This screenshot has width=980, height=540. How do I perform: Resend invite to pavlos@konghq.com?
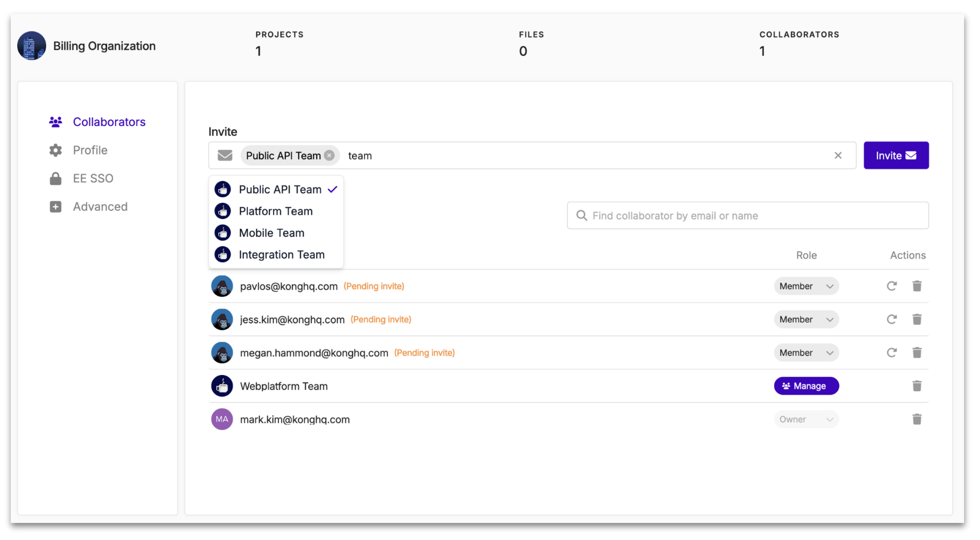(891, 286)
